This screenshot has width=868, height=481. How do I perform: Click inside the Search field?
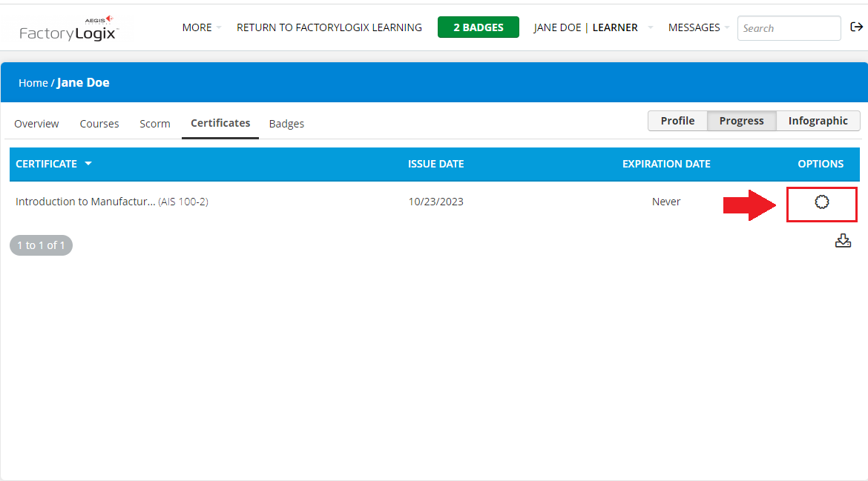click(x=789, y=27)
